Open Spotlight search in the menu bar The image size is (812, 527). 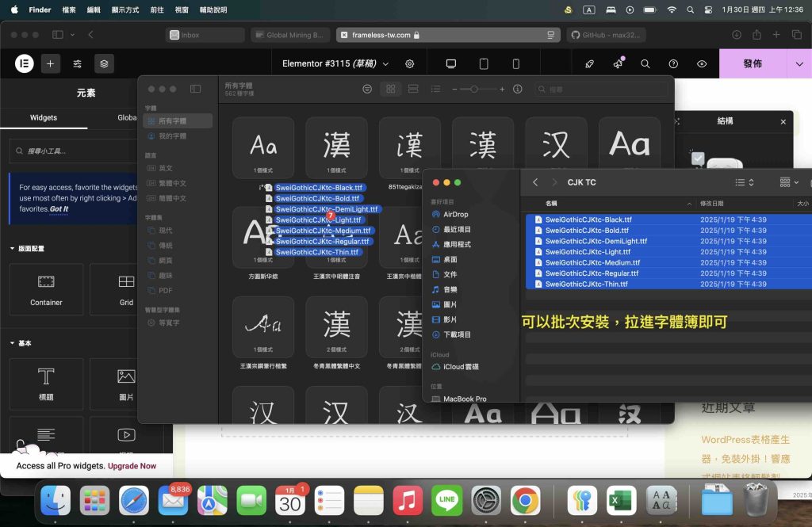point(690,10)
